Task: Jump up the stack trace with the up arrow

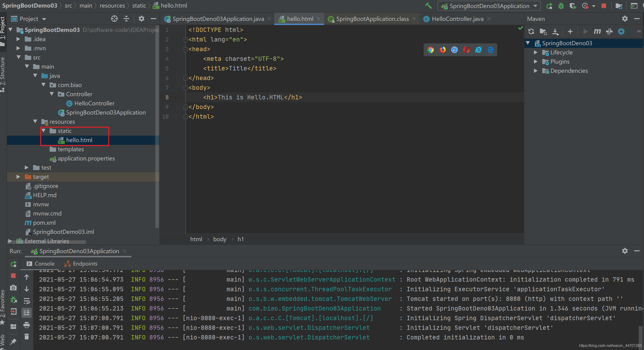Action: (x=27, y=277)
